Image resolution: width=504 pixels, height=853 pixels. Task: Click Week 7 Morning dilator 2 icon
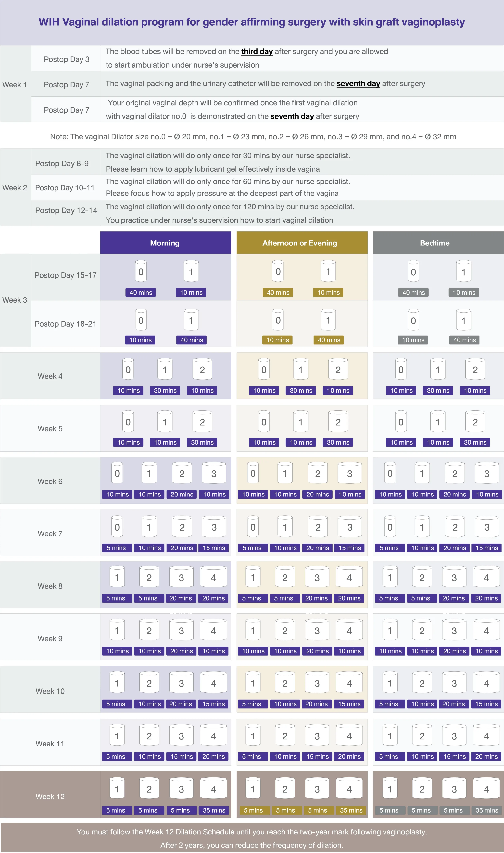tap(182, 526)
